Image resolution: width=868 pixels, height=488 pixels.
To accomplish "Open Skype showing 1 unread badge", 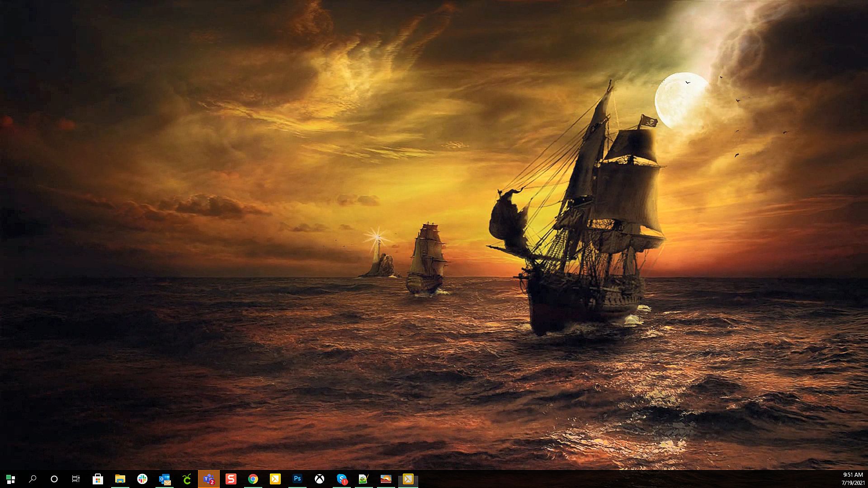I will pyautogui.click(x=342, y=479).
